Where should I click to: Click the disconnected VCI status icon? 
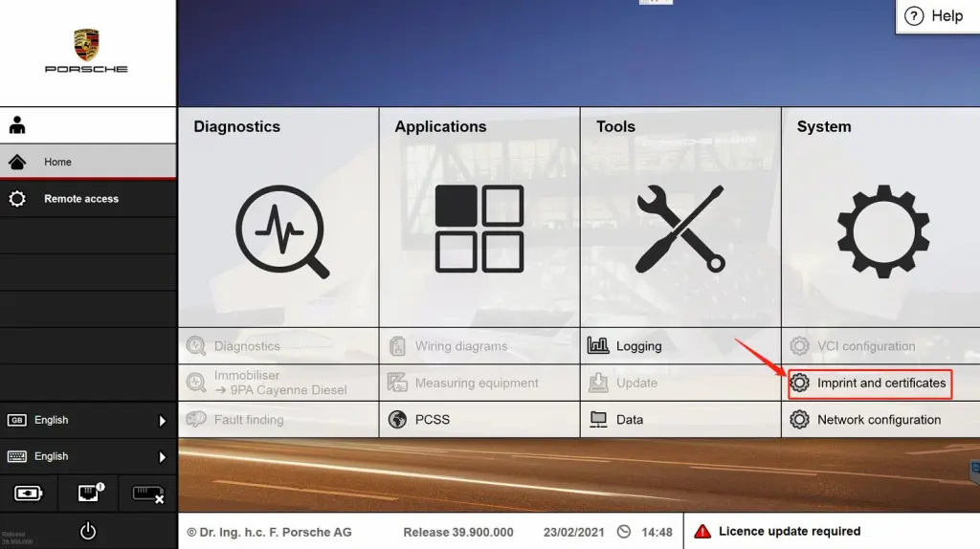[147, 494]
